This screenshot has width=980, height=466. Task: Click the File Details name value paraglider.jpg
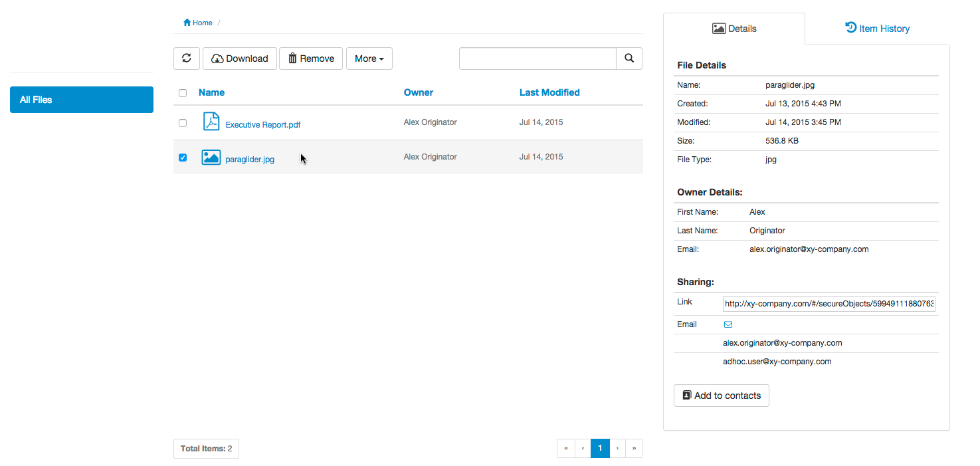790,85
